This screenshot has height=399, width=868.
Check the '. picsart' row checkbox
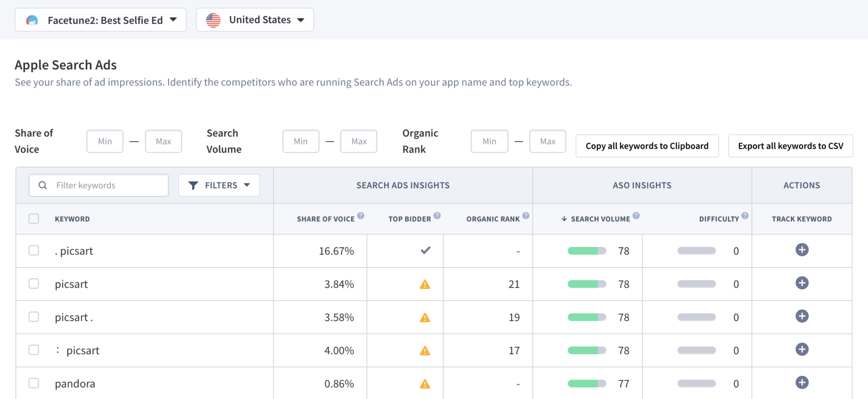(x=34, y=250)
